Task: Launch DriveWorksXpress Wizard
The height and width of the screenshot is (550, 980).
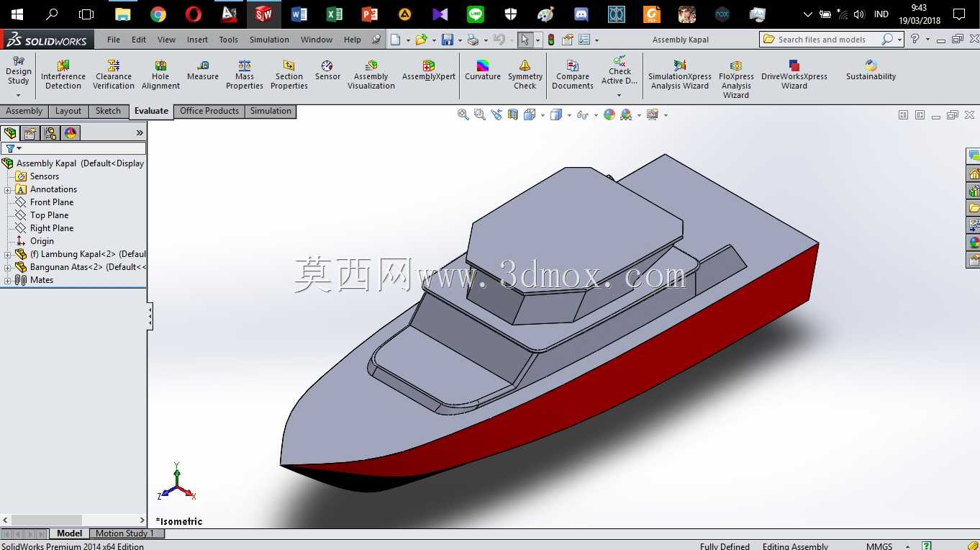Action: coord(794,75)
